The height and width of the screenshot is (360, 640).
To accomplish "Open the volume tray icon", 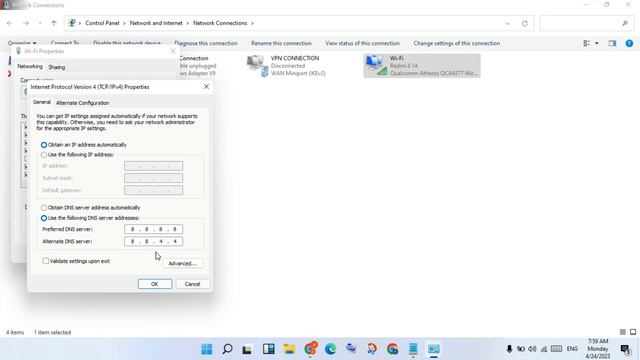I will click(x=532, y=349).
